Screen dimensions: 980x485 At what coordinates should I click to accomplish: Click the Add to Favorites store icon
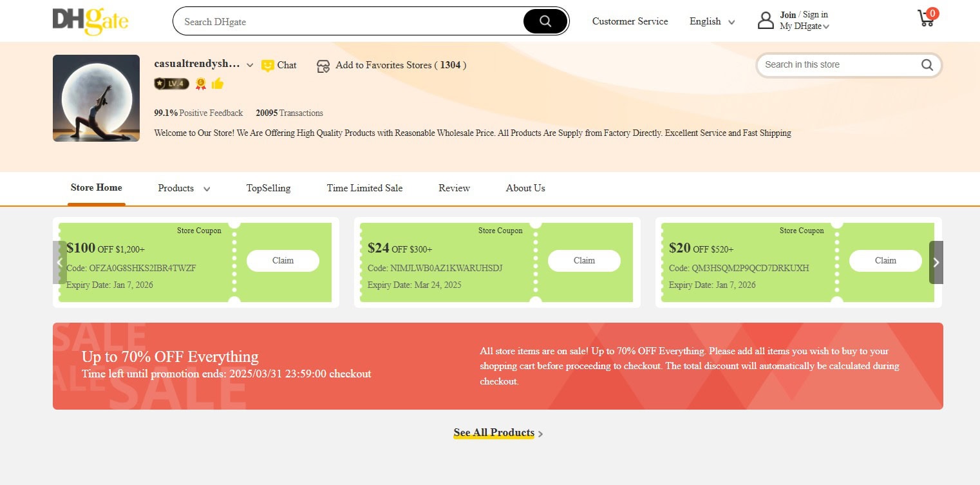[323, 66]
